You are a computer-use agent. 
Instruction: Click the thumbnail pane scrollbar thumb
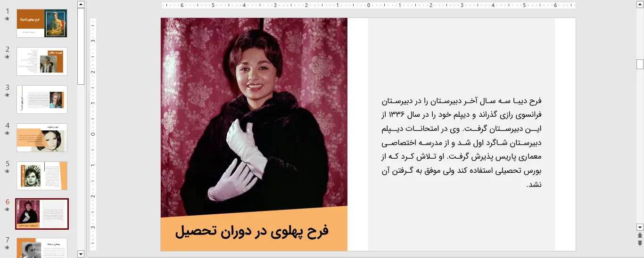tap(81, 46)
